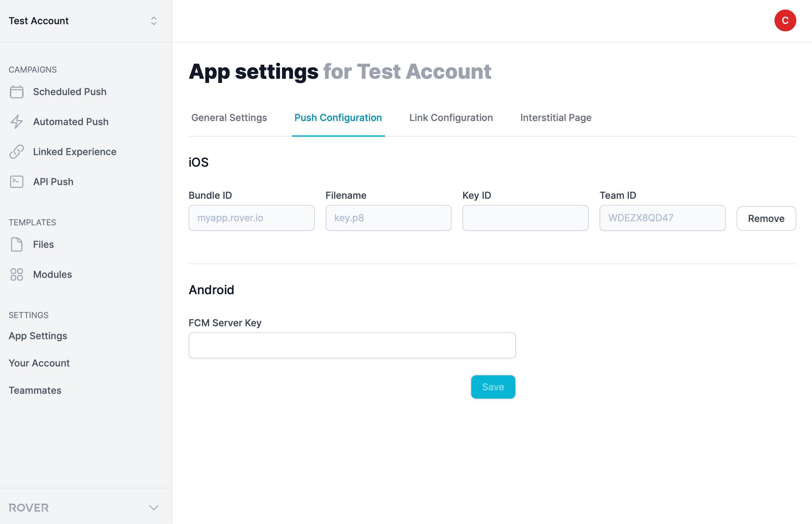Open Your Account page
This screenshot has width=812, height=524.
point(39,363)
